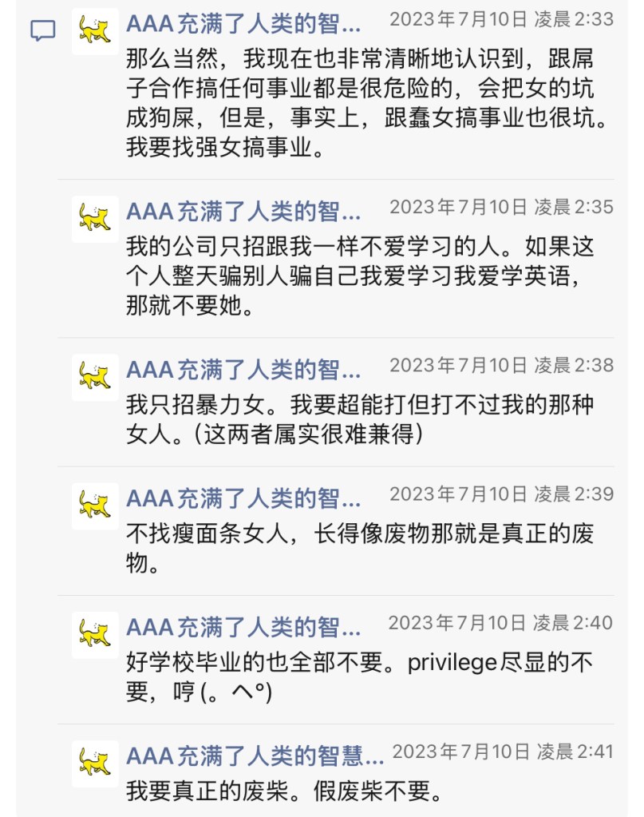Click the cat avatar beside the 2:35 comment
Screen dimensions: 644x817
(95, 218)
